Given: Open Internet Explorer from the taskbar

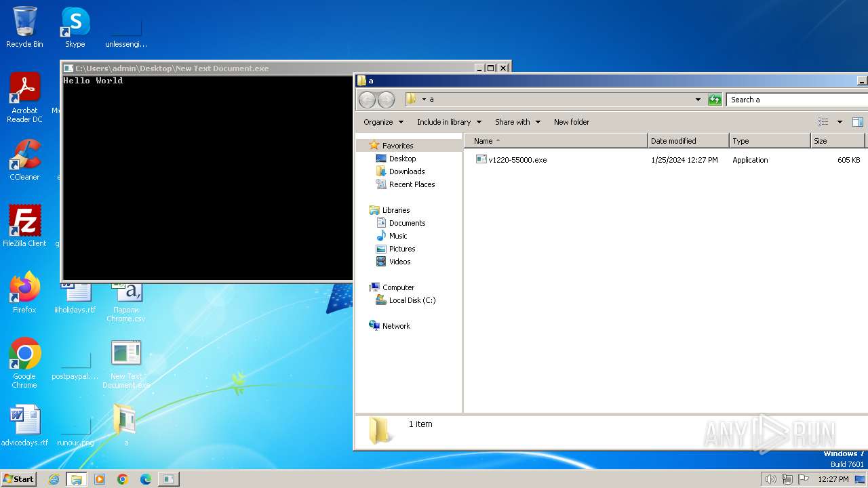Looking at the screenshot, I should [54, 479].
